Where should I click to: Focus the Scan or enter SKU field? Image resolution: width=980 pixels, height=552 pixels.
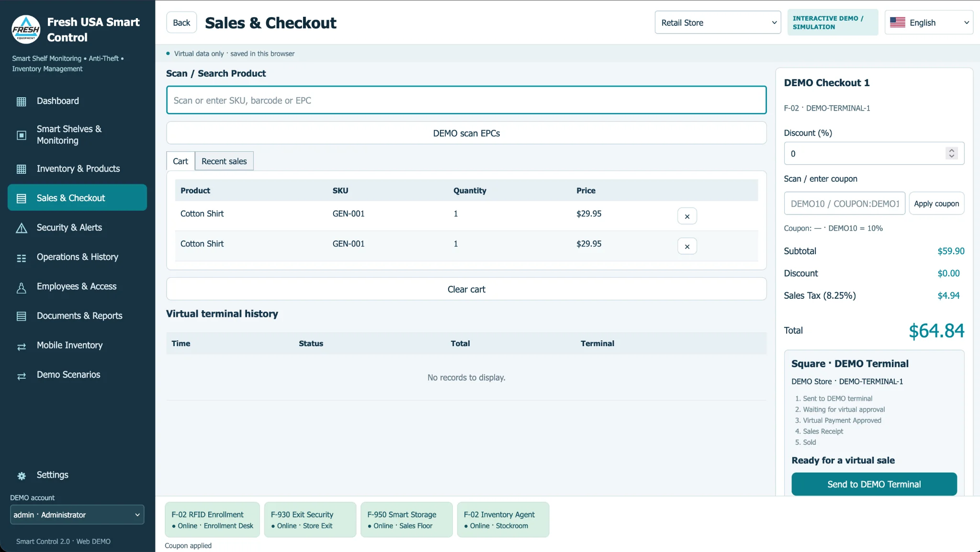(466, 100)
